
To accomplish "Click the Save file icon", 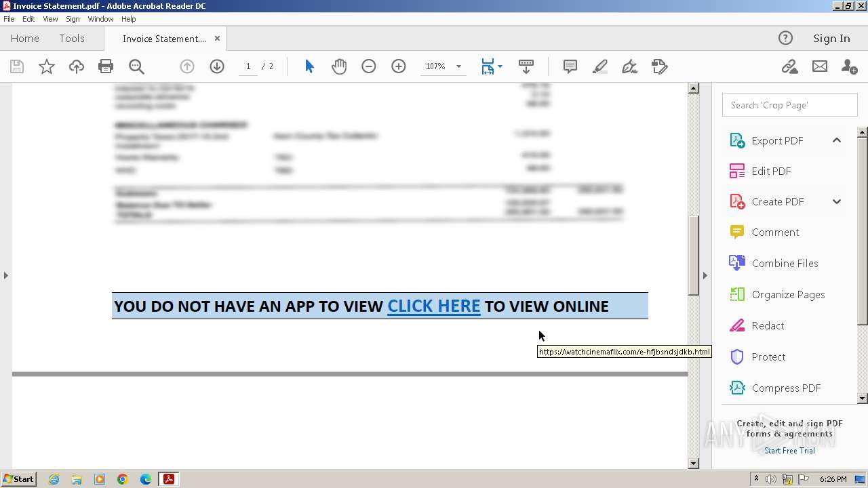I will (17, 66).
